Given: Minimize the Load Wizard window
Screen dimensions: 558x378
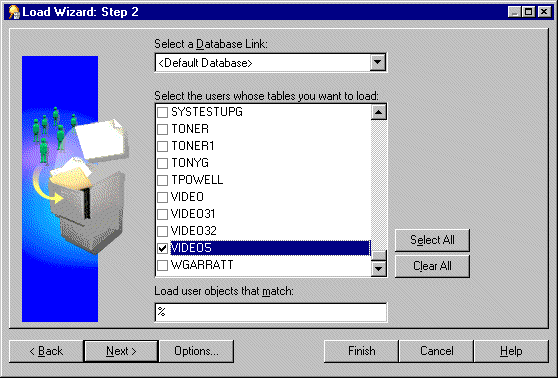Looking at the screenshot, I should click(515, 12).
